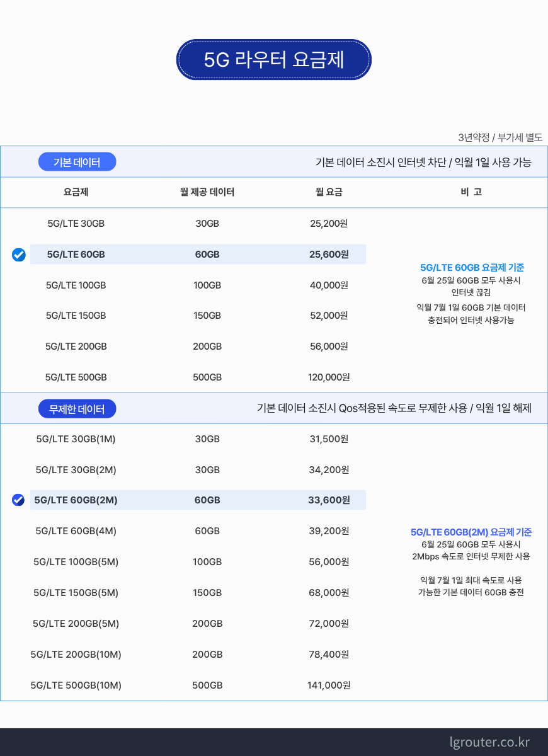Select the 5G/LTE 500GB plan name

pos(76,377)
